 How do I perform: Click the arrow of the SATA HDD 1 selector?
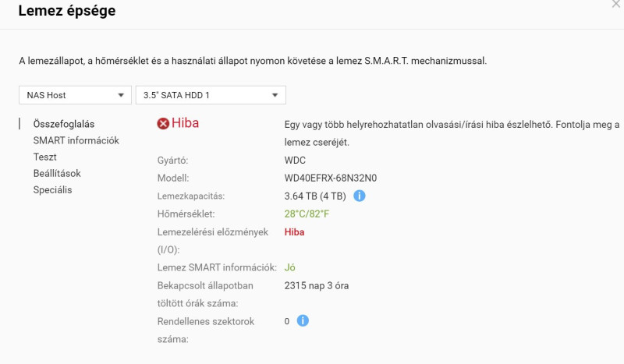(x=275, y=95)
